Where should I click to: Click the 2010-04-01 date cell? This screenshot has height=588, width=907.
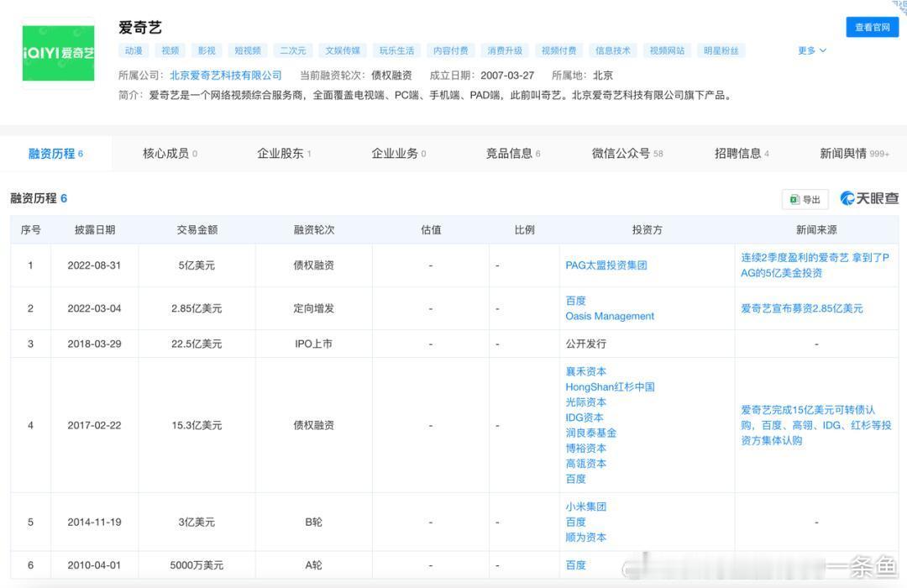point(94,564)
